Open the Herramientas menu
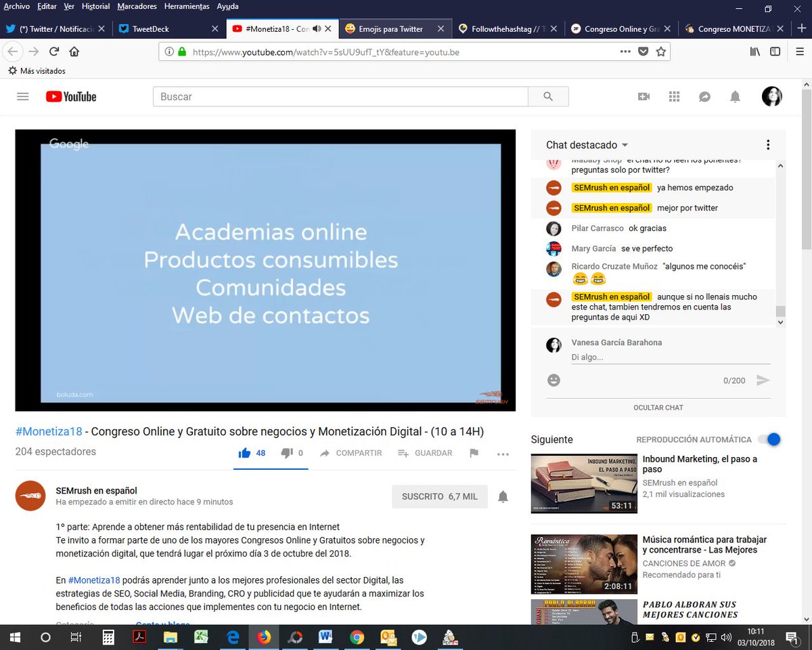Image resolution: width=812 pixels, height=650 pixels. click(187, 6)
